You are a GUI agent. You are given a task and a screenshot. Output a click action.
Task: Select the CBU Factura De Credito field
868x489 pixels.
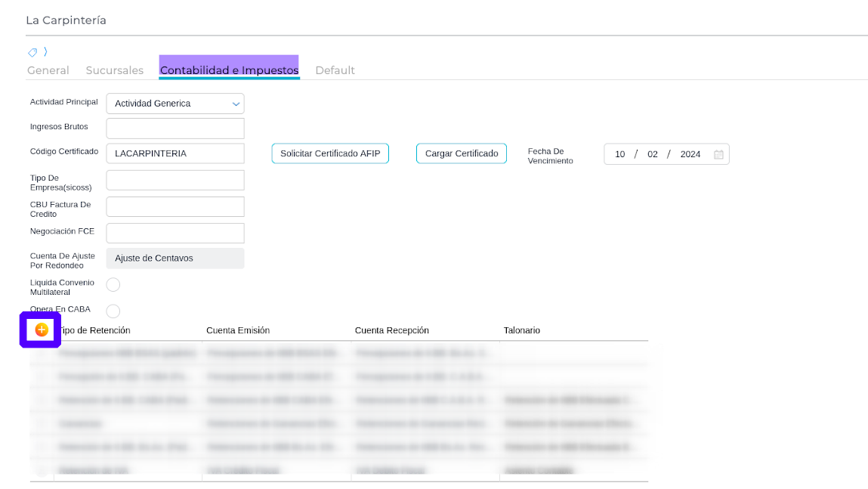[175, 206]
